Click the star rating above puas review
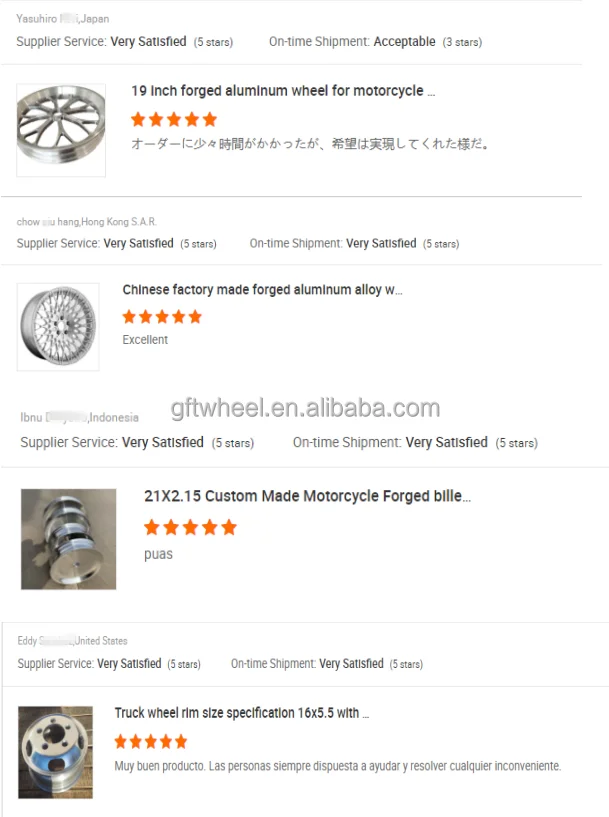 [190, 527]
